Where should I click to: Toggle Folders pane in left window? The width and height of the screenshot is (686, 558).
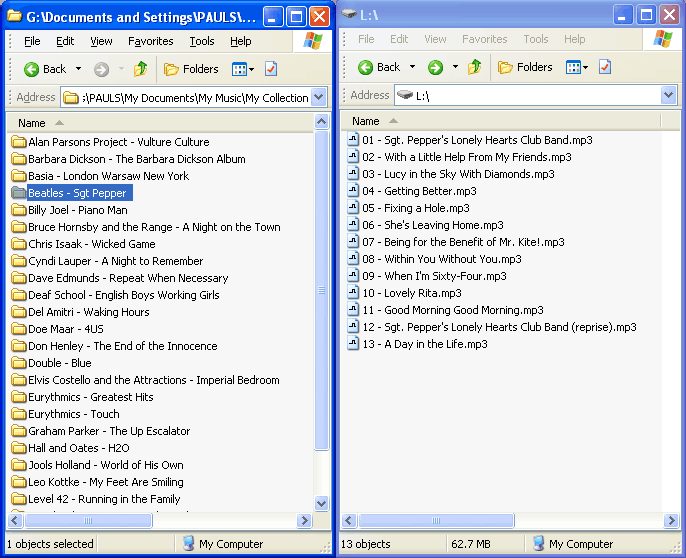[191, 69]
